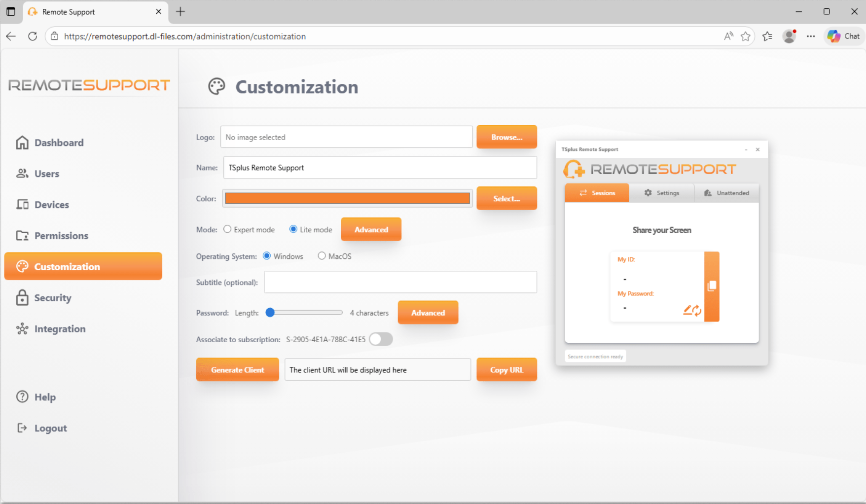Click the client URL display field
The height and width of the screenshot is (504, 866).
coord(378,370)
